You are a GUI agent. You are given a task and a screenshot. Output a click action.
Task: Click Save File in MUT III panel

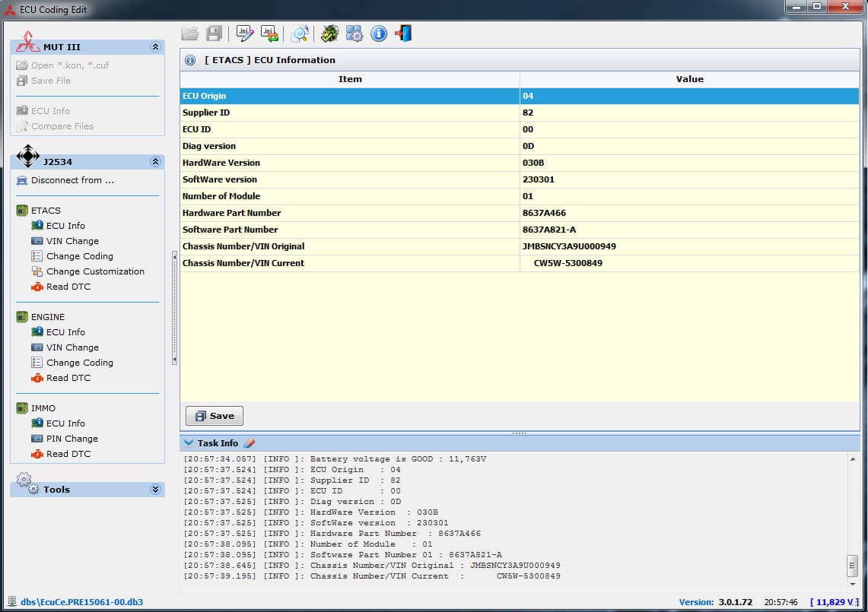coord(51,81)
